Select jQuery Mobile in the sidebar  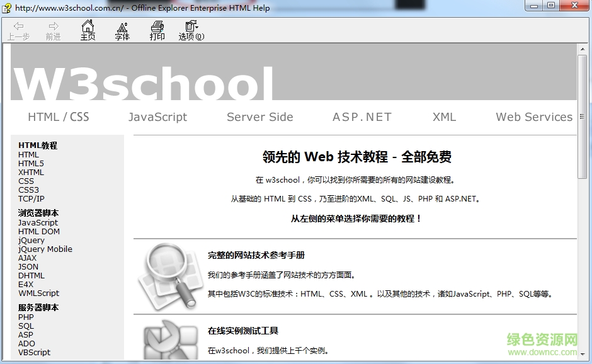tap(45, 249)
